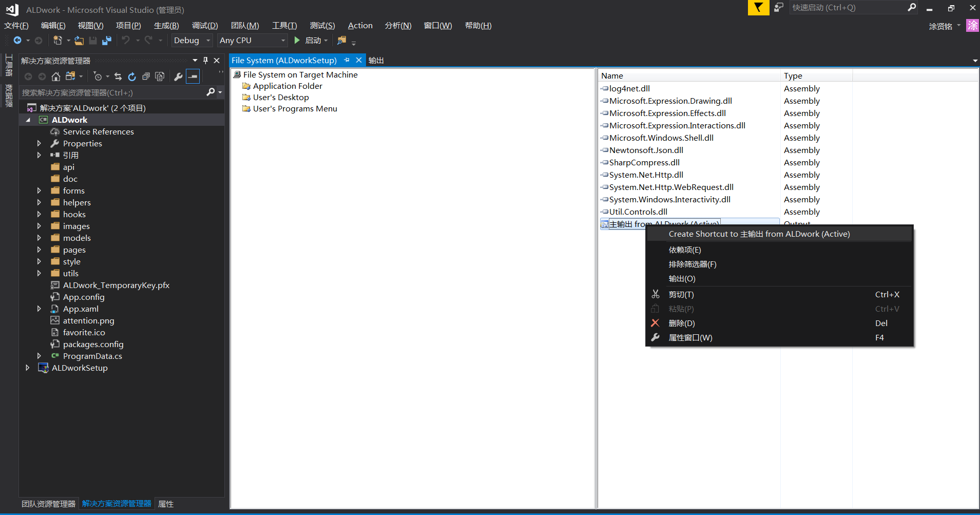Click the green Start debugging arrow
The width and height of the screenshot is (980, 515).
(x=297, y=40)
